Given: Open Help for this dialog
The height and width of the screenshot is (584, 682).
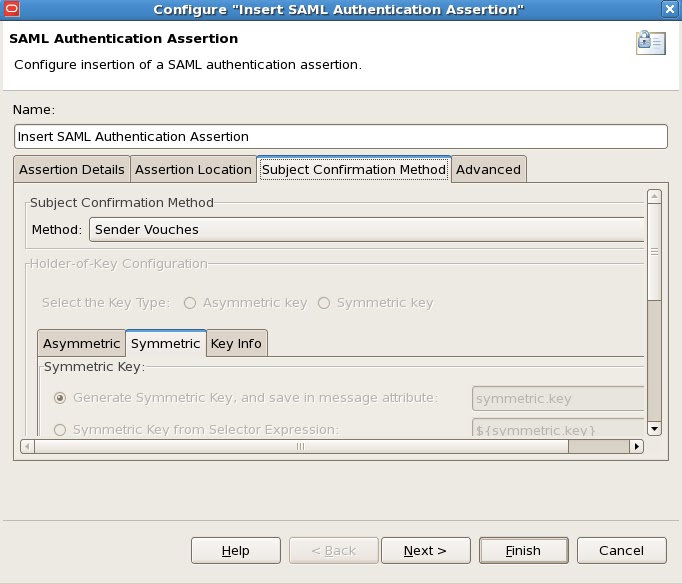Looking at the screenshot, I should (x=236, y=551).
